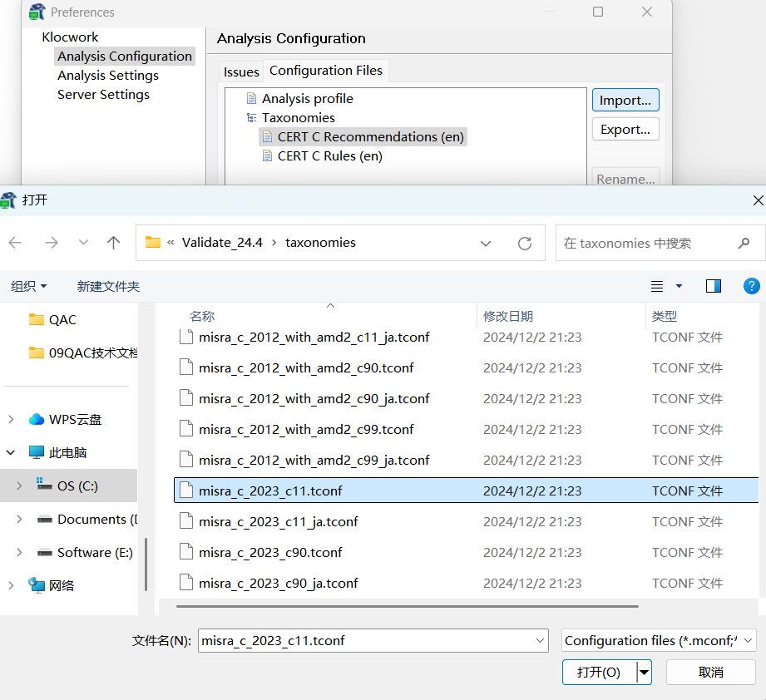Image resolution: width=766 pixels, height=700 pixels.
Task: Select CERT C Rules (en) item
Action: (329, 156)
